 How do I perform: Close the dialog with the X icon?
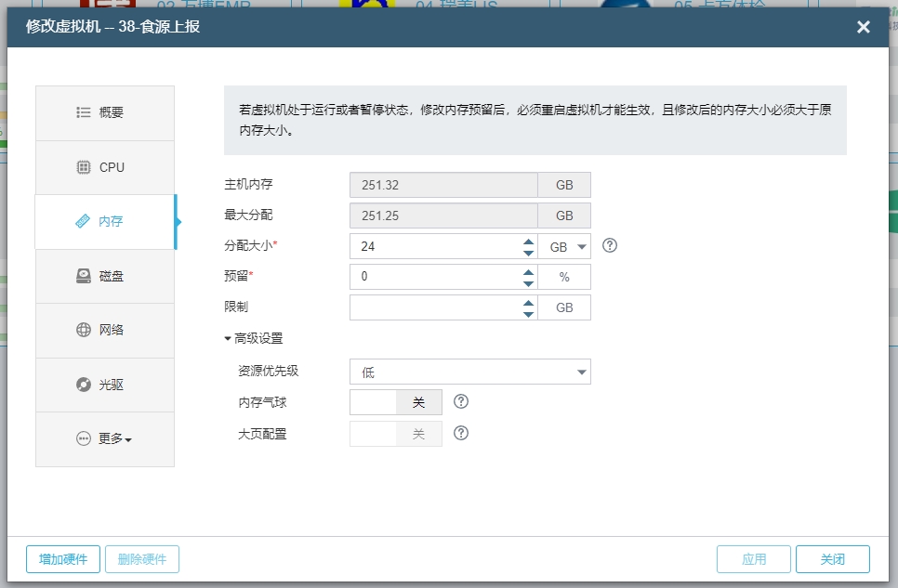[x=863, y=27]
